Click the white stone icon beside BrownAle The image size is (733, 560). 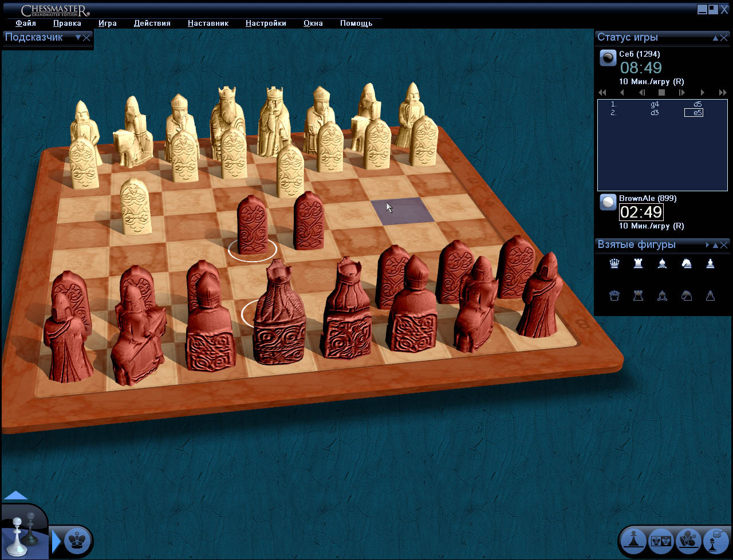[x=608, y=202]
